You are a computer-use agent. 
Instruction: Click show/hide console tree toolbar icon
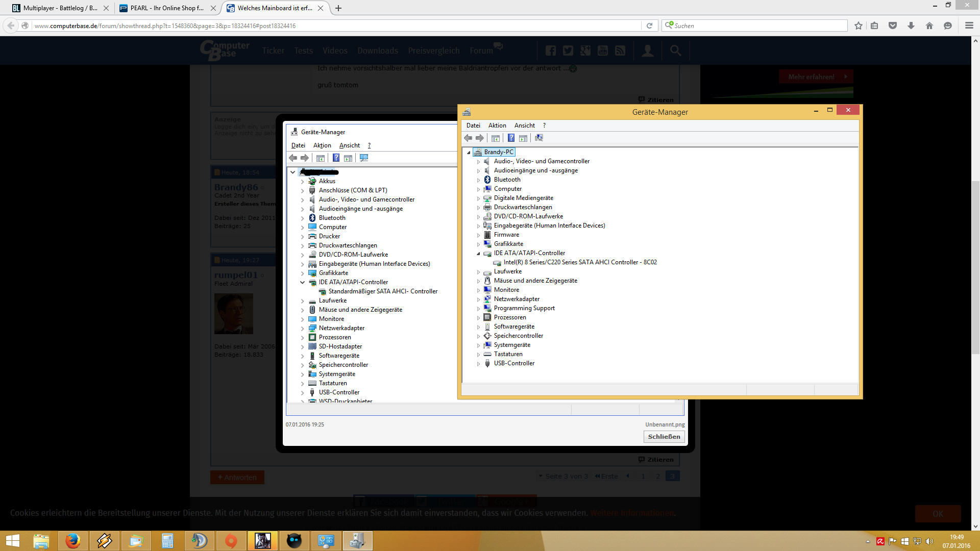495,138
